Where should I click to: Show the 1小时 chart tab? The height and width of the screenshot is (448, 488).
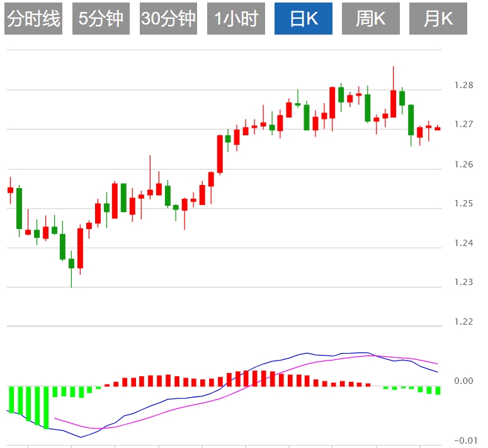point(235,19)
